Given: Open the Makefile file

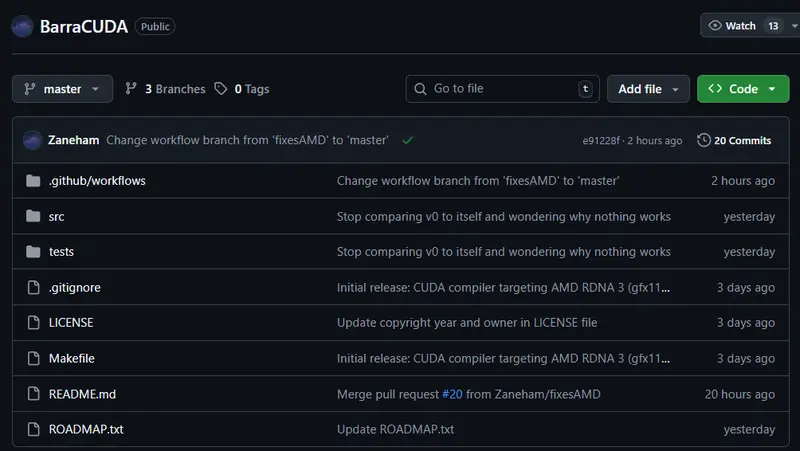Looking at the screenshot, I should click(72, 358).
